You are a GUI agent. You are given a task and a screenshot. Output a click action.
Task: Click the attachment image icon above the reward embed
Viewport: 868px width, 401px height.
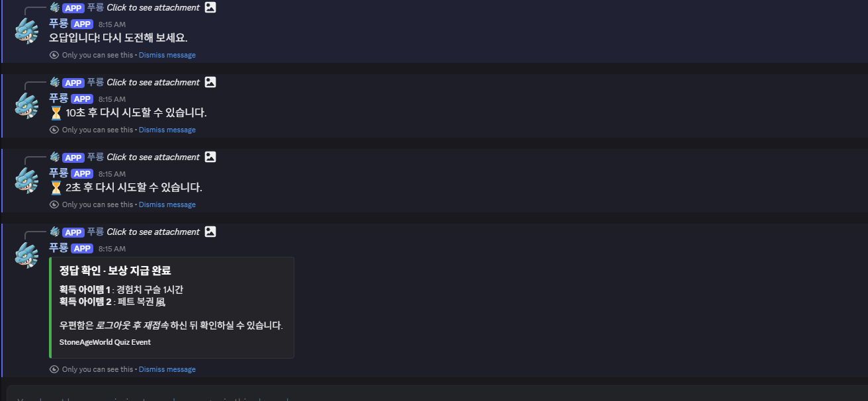click(210, 232)
